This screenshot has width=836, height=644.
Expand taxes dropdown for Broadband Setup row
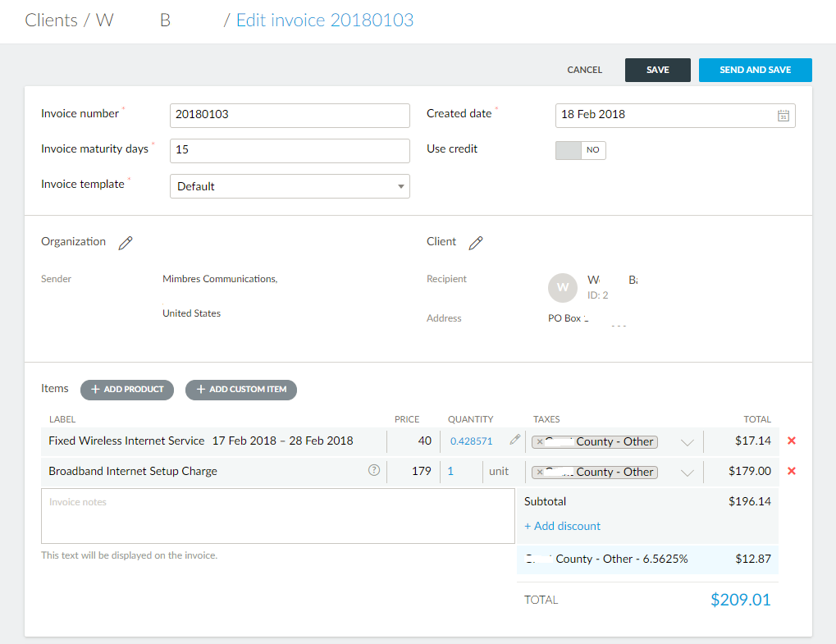[x=688, y=473]
